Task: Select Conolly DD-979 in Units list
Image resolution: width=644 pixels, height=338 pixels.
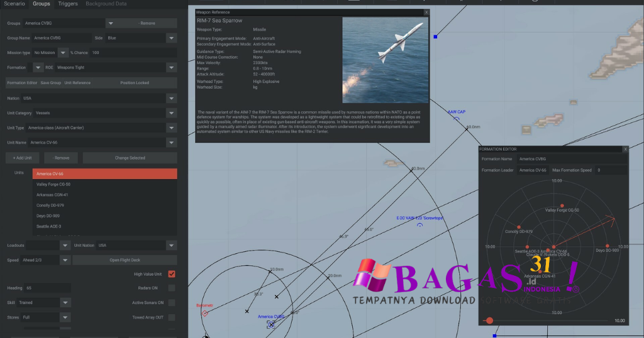Action: 105,205
